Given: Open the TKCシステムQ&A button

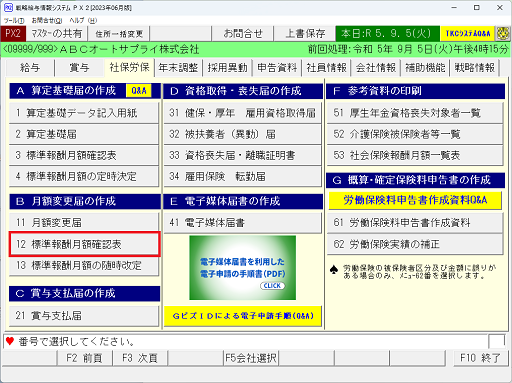Looking at the screenshot, I should pyautogui.click(x=468, y=33).
